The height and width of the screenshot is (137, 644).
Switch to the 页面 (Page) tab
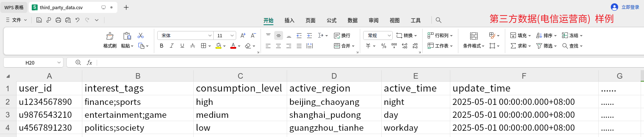click(x=310, y=20)
